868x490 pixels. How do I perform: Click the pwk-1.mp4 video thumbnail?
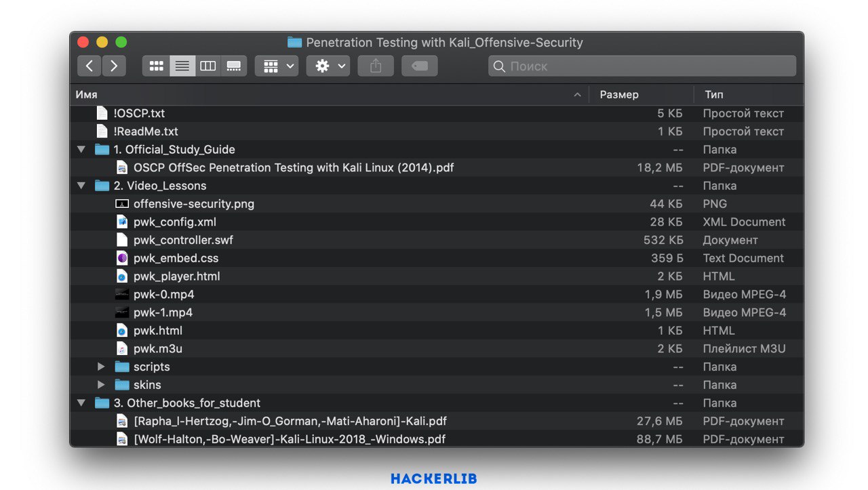pyautogui.click(x=122, y=312)
